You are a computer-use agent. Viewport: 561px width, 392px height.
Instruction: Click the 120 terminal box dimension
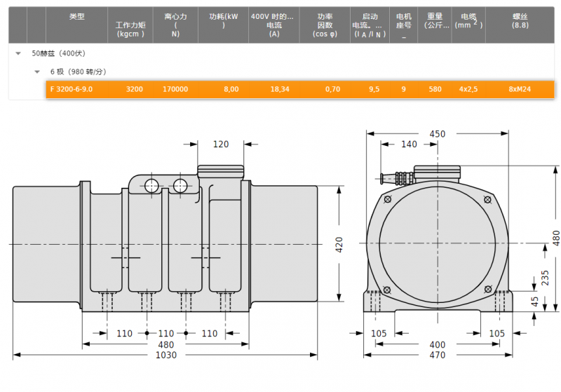pos(221,144)
